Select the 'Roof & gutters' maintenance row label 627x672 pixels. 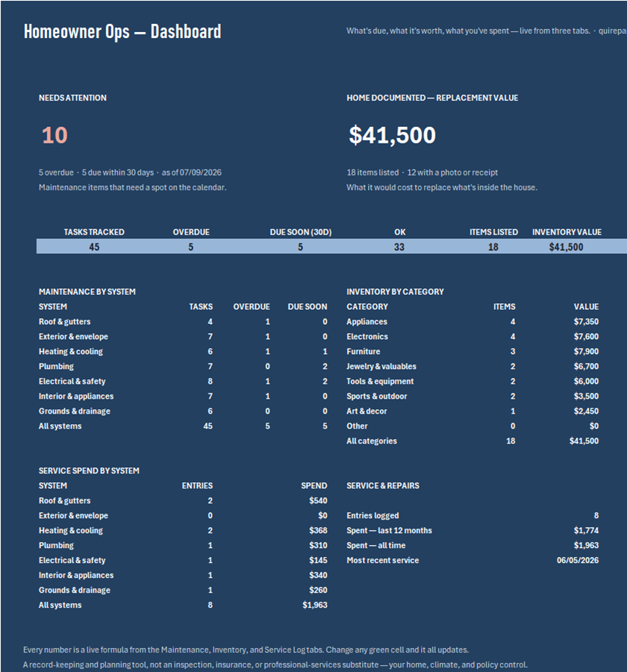point(65,321)
